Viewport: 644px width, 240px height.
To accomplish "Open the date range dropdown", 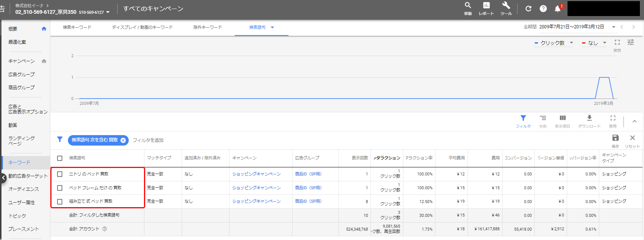I will pyautogui.click(x=613, y=27).
